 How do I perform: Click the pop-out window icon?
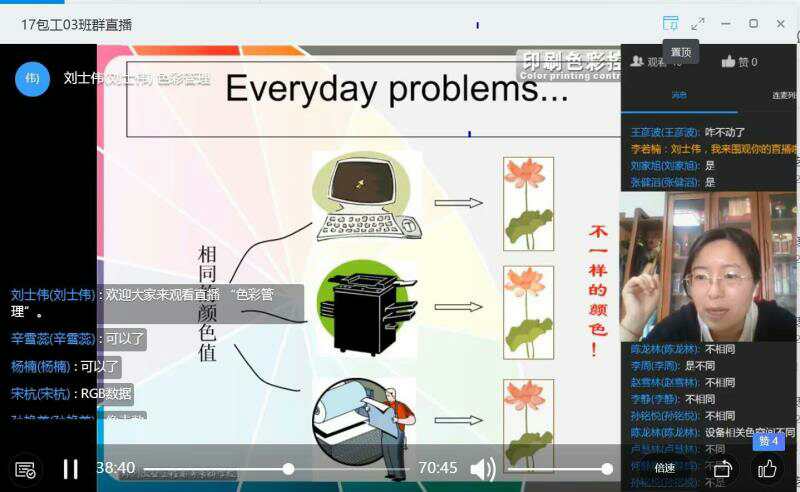723,468
